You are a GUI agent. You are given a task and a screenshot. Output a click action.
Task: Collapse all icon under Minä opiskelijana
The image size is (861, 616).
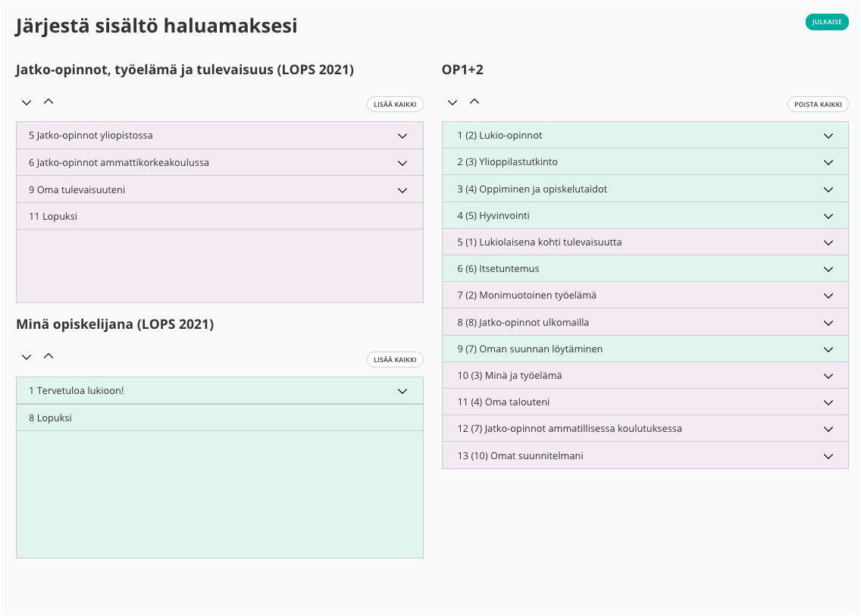point(49,356)
